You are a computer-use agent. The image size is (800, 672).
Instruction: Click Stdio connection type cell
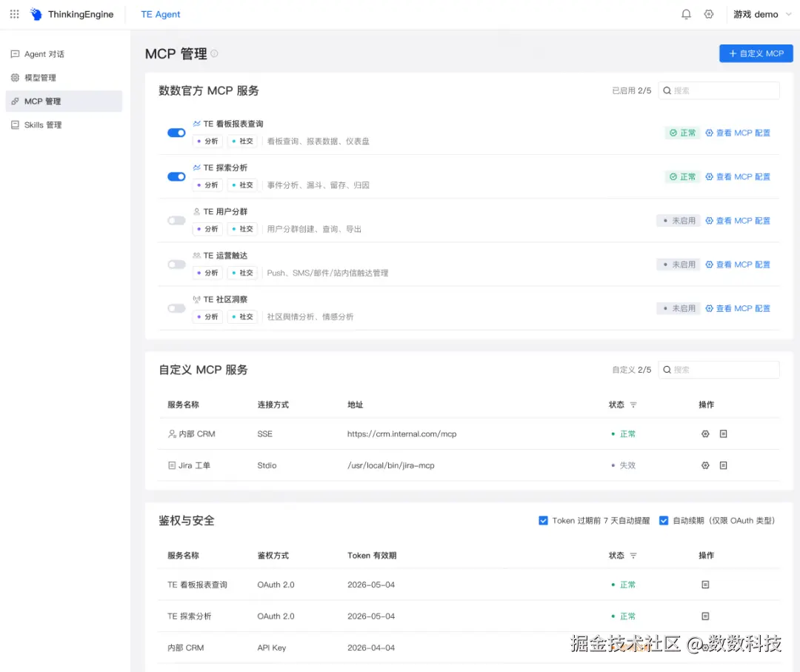tap(267, 465)
